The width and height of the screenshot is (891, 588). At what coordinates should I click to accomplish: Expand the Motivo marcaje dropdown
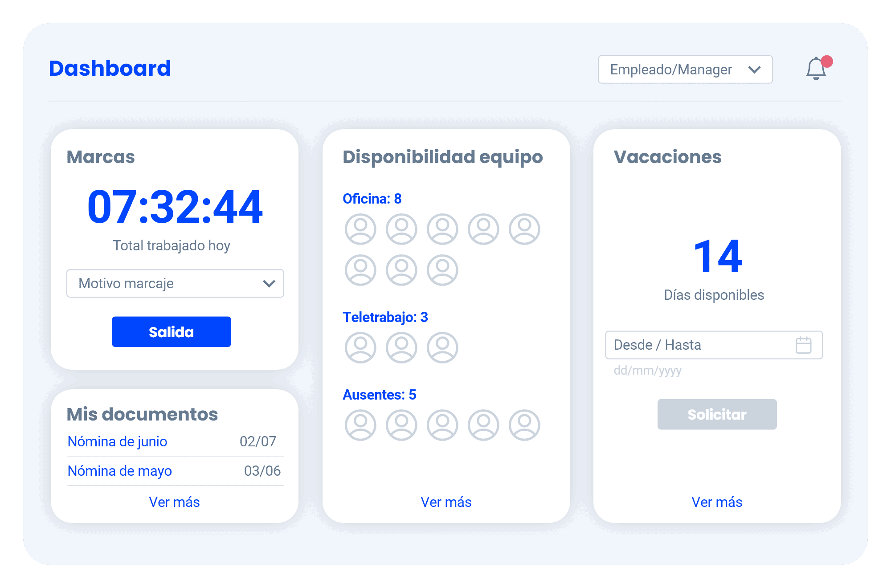point(175,284)
